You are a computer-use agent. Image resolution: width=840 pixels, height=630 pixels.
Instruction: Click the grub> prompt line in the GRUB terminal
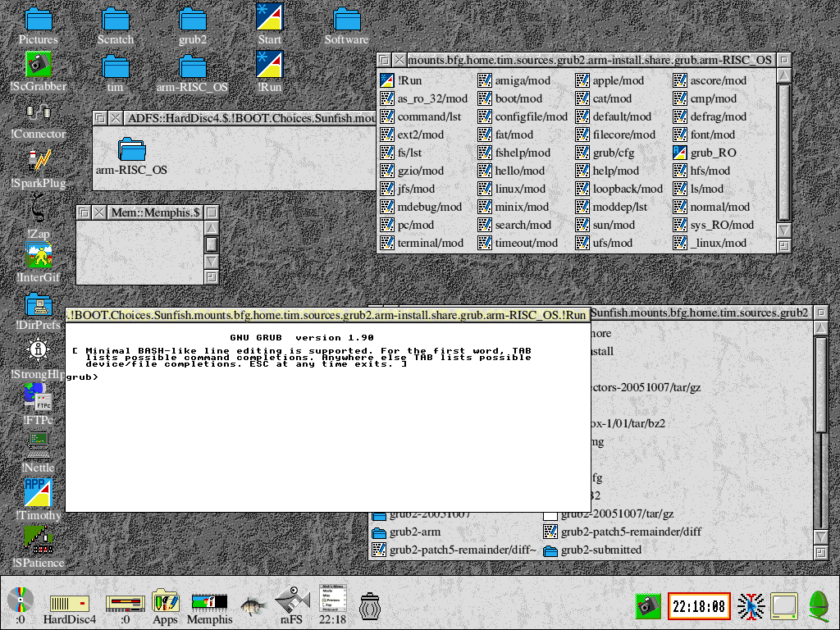pos(83,377)
